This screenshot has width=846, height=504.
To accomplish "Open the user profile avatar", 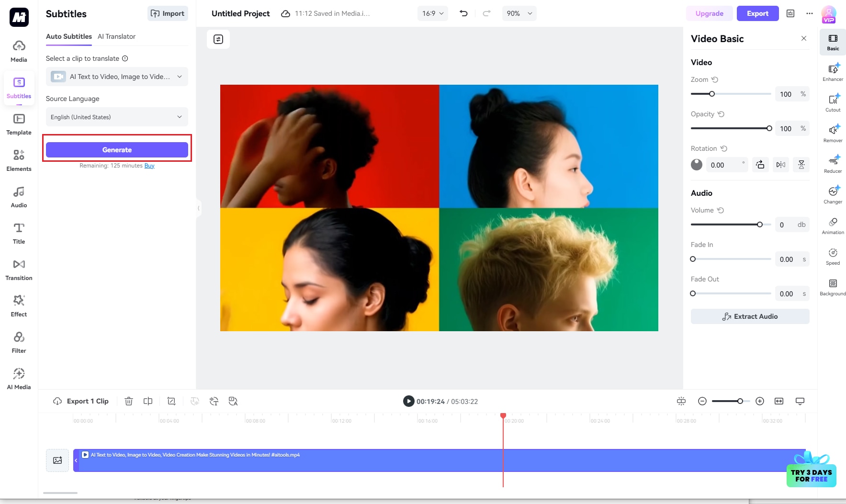I will 829,14.
